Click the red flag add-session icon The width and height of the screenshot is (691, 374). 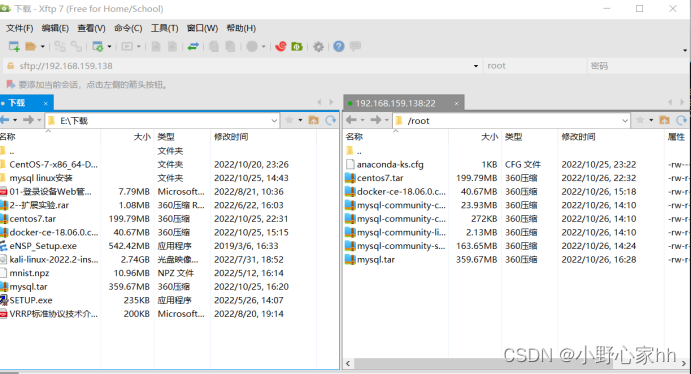11,84
